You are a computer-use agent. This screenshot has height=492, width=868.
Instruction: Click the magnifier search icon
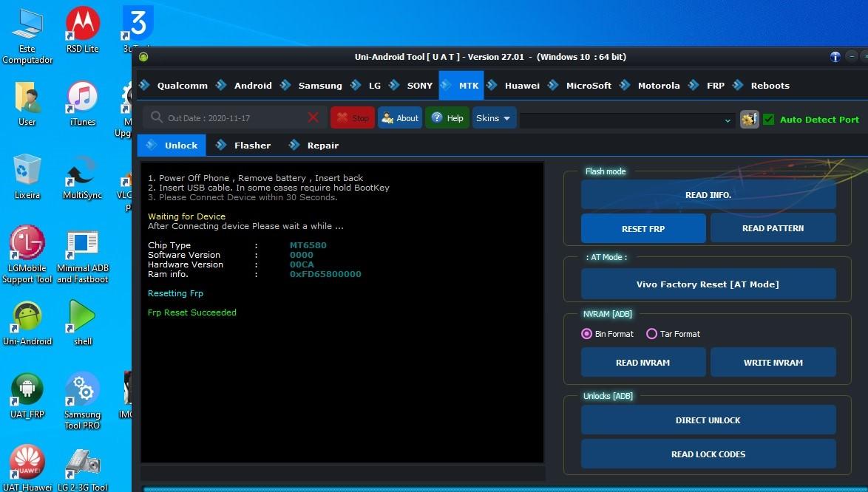[157, 117]
